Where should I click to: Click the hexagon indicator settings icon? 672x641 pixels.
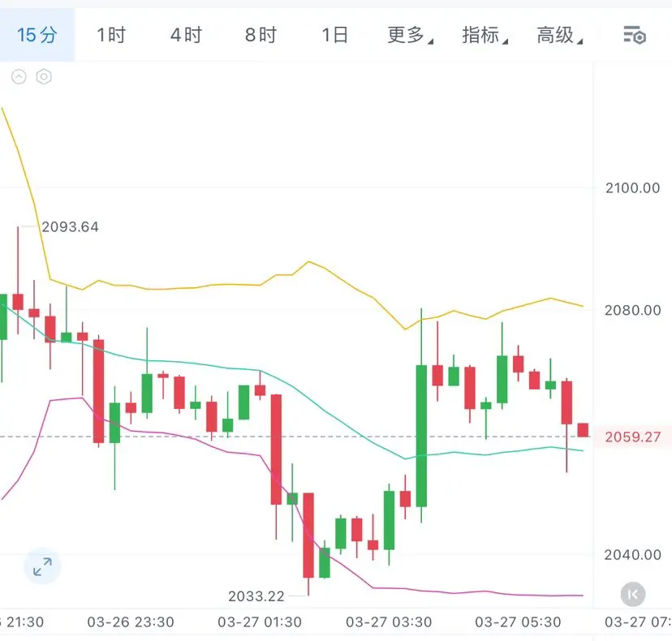click(x=45, y=77)
